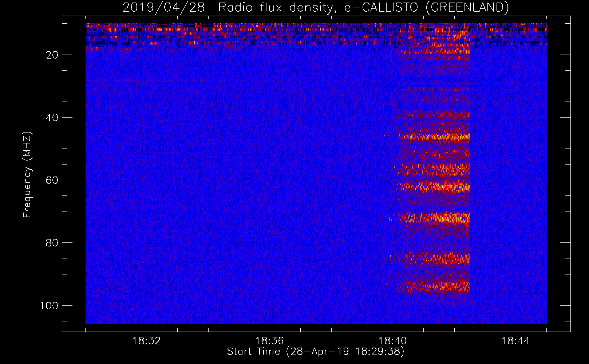Click the '18:40' time tick label
The width and height of the screenshot is (589, 364).
[393, 341]
